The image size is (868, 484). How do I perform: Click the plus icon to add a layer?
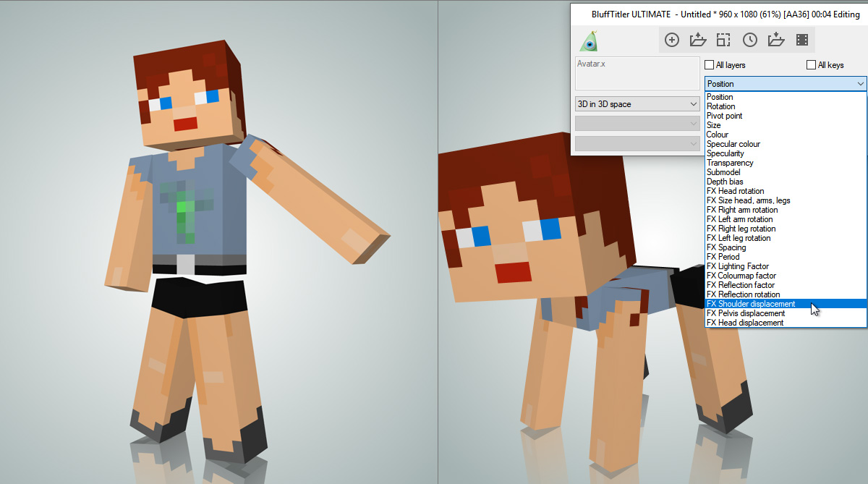[672, 40]
